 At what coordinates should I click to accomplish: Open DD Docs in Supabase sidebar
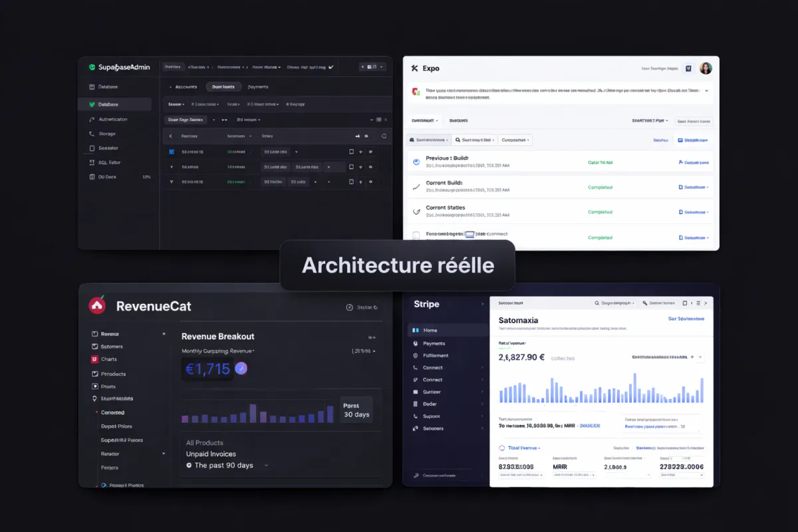click(103, 177)
